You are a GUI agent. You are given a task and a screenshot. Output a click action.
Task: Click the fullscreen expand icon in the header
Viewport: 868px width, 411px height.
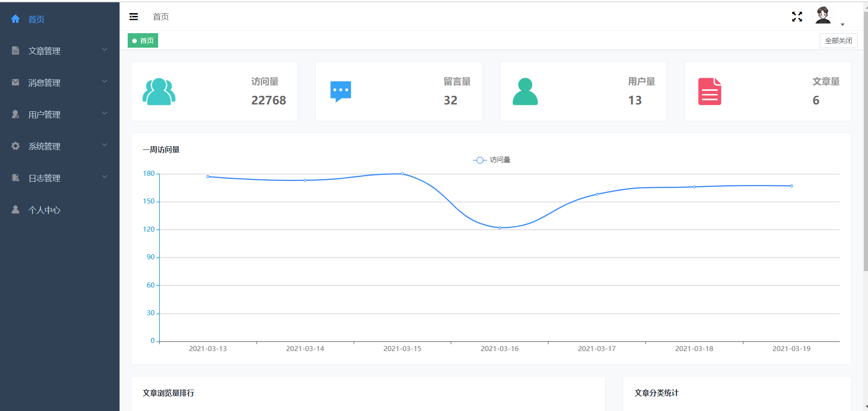click(x=797, y=16)
